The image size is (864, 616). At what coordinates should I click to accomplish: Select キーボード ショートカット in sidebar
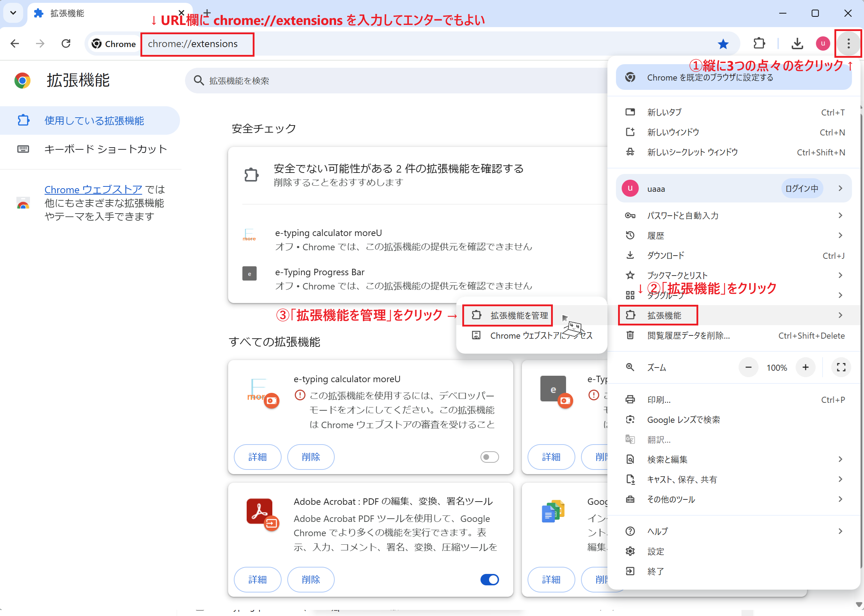click(89, 149)
